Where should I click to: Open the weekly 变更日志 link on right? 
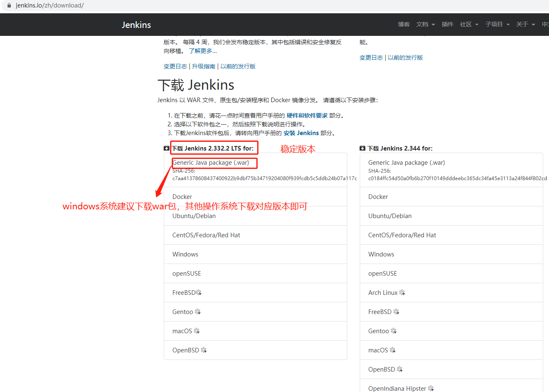pos(371,58)
